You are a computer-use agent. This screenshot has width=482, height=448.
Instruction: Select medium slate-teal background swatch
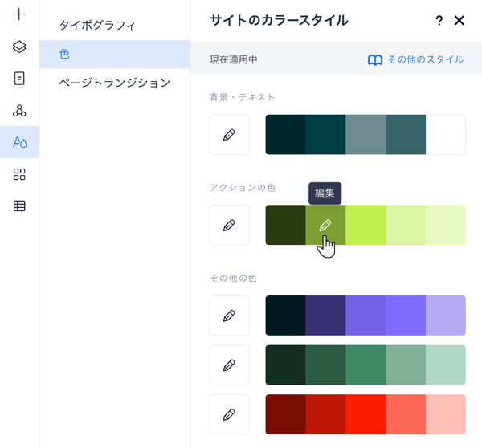(406, 135)
